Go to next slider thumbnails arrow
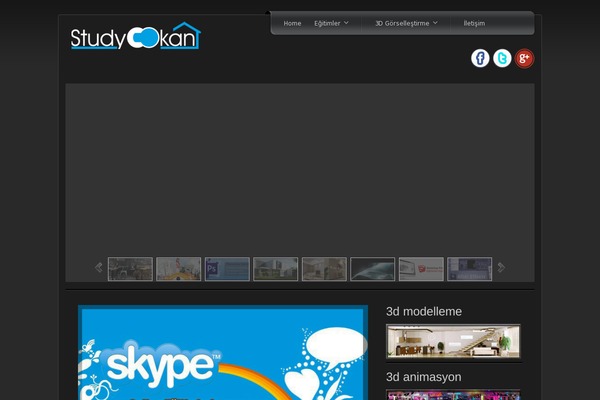Image resolution: width=600 pixels, height=400 pixels. pyautogui.click(x=501, y=268)
